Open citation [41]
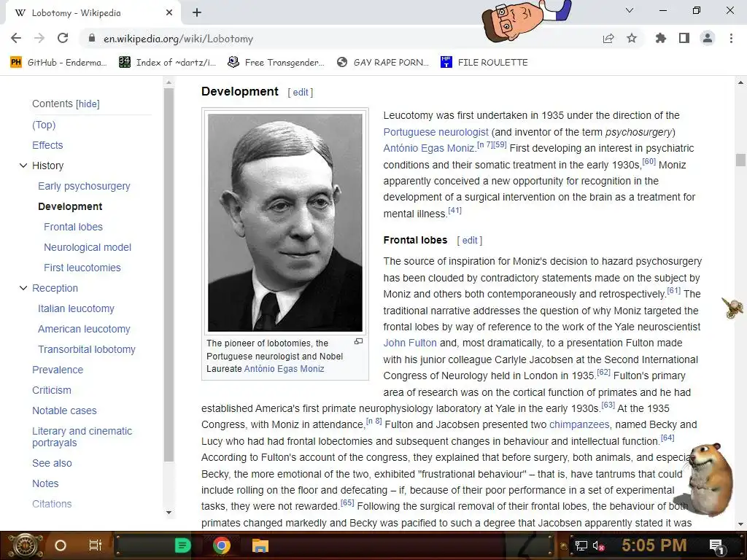Viewport: 747px width, 560px height. pos(455,210)
